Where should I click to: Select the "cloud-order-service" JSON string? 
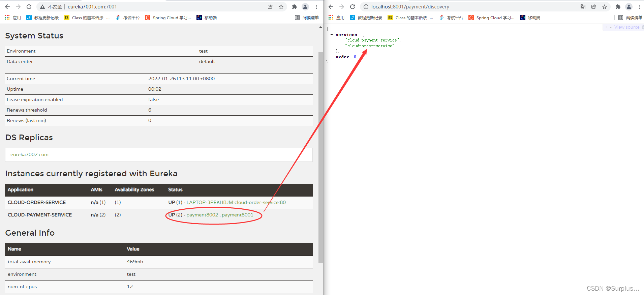pos(370,46)
